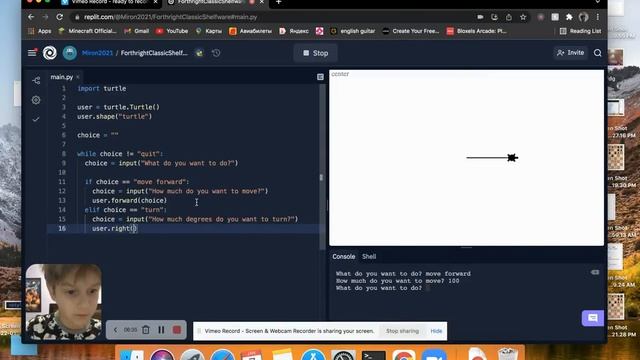Screen dimensions: 640x360
Task: Go back in the browser
Action: [x=31, y=17]
